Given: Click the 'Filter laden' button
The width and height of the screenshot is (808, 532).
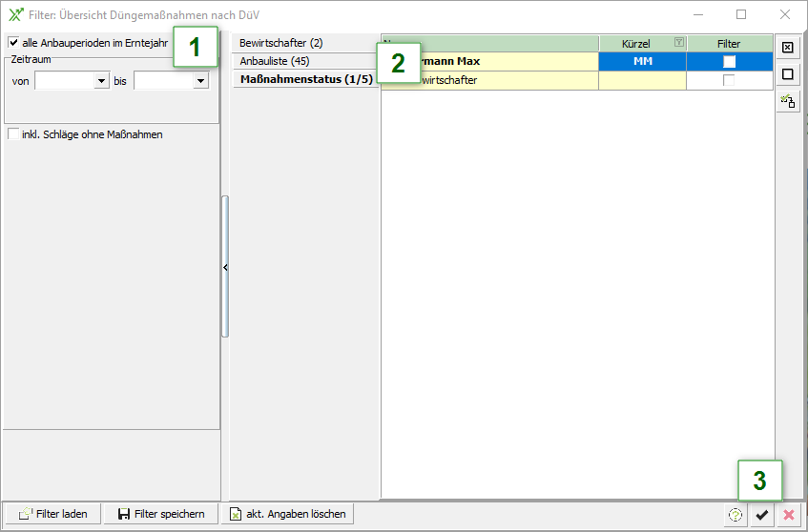Looking at the screenshot, I should click(52, 514).
